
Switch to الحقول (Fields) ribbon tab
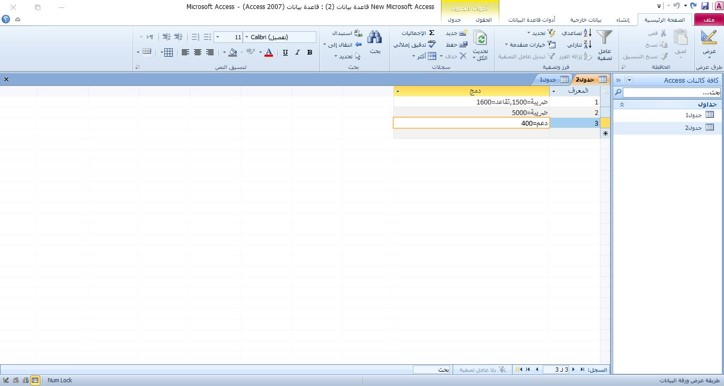tap(483, 20)
